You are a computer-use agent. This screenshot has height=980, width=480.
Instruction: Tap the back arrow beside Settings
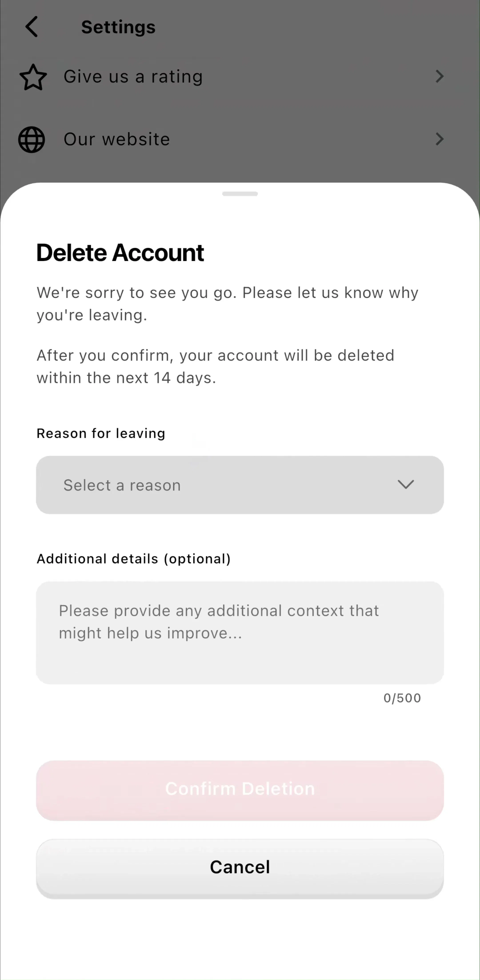[32, 27]
